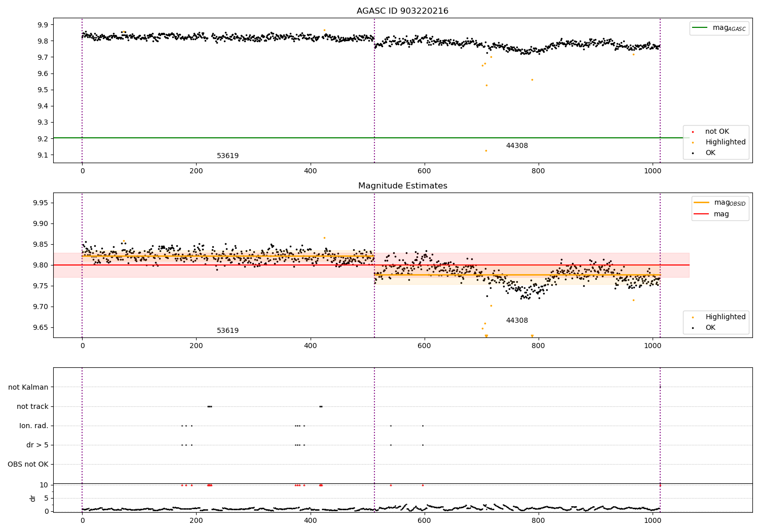Image resolution: width=760 pixels, height=532 pixels.
Task: Click x-axis tick 400 under the top plot
Action: (x=310, y=171)
